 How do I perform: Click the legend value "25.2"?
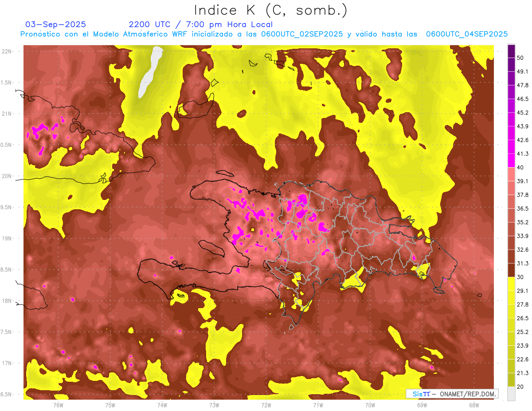click(522, 332)
